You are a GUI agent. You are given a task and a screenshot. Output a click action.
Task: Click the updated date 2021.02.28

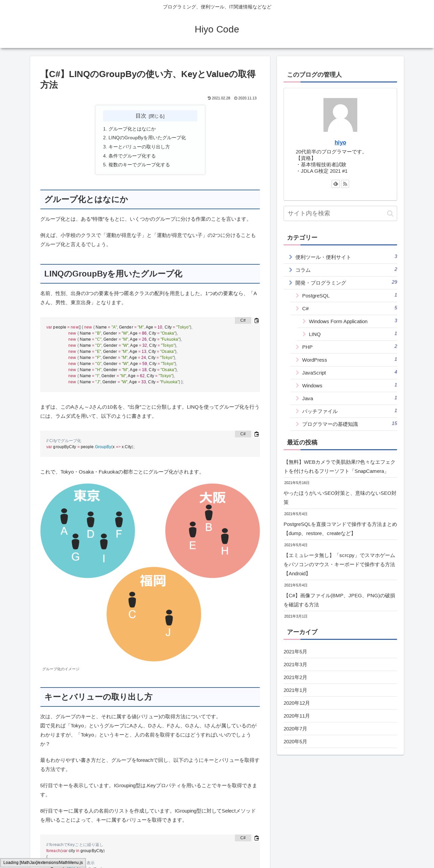point(219,98)
